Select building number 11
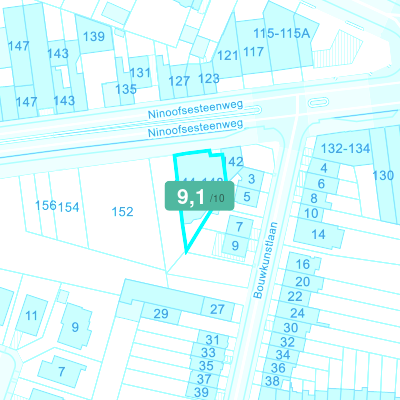This screenshot has height=400, width=400. click(31, 315)
